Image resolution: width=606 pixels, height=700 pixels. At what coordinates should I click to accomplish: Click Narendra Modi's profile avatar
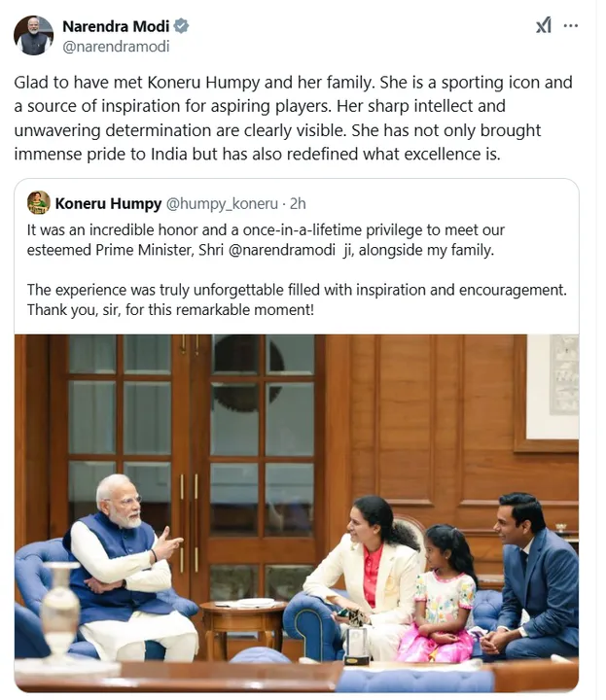[33, 35]
